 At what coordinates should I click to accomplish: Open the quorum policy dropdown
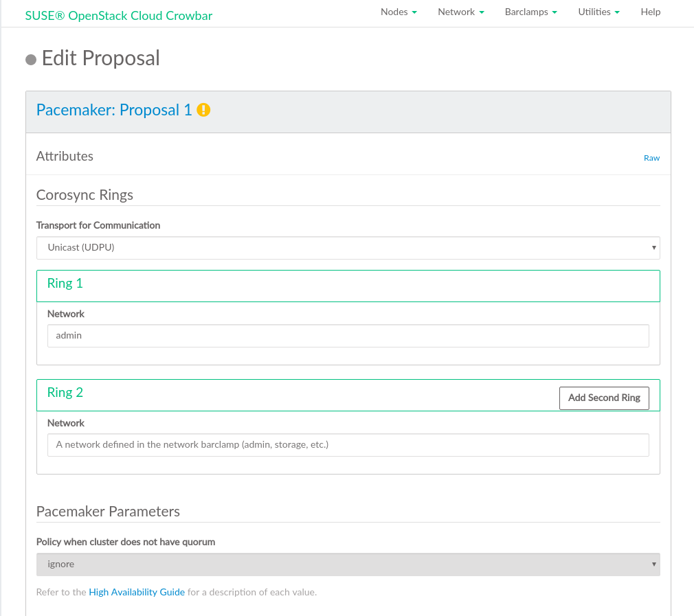point(348,564)
